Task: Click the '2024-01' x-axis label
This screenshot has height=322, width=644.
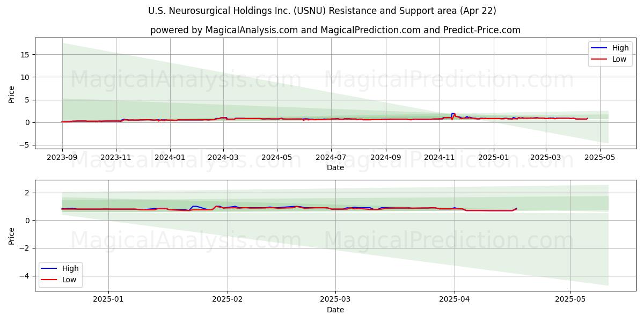Action: tap(170, 157)
